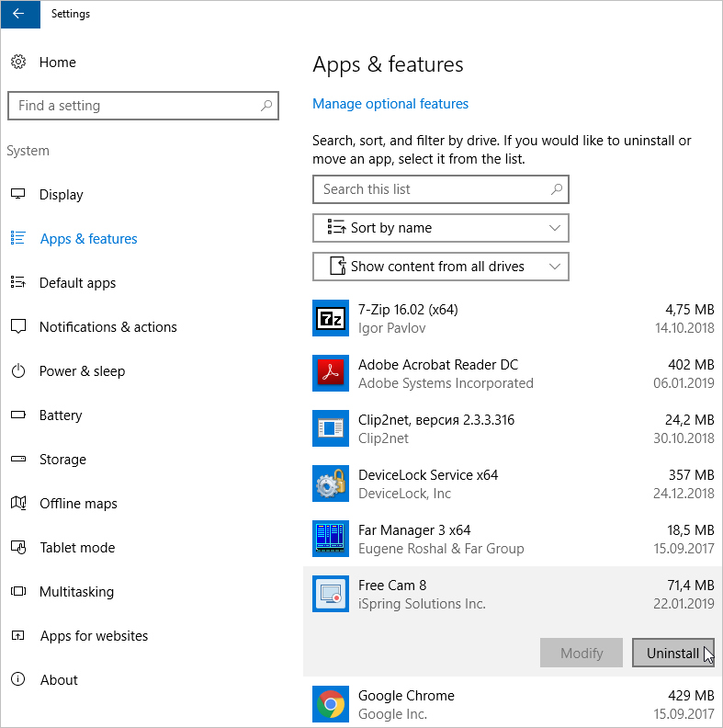Image resolution: width=723 pixels, height=728 pixels.
Task: Click the DeviceLock Service gear-lock icon
Action: [331, 483]
